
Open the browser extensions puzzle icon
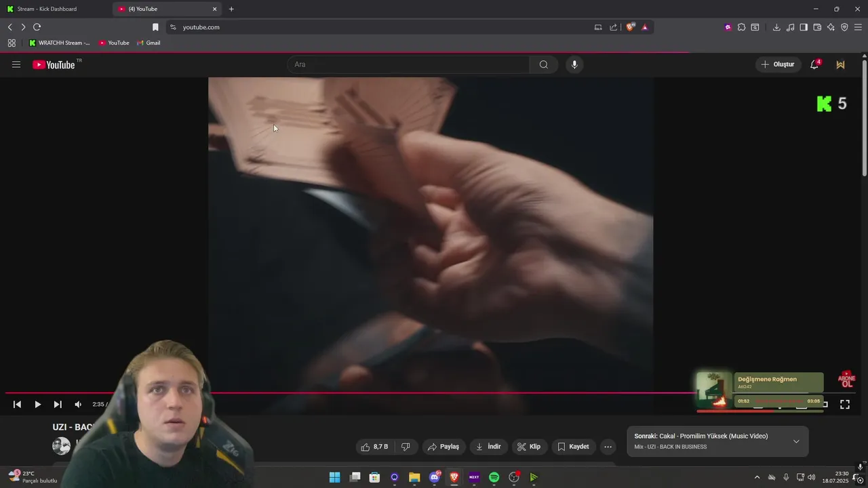741,27
